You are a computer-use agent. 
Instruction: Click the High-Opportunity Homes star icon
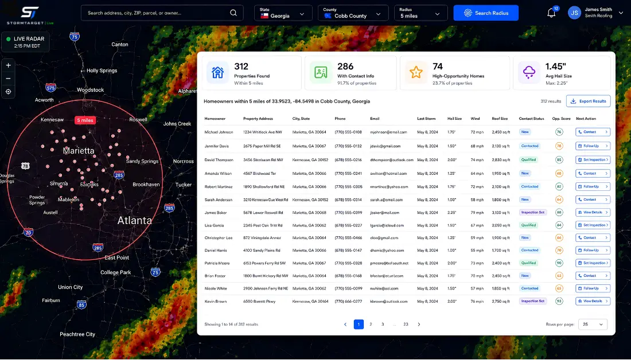(416, 72)
